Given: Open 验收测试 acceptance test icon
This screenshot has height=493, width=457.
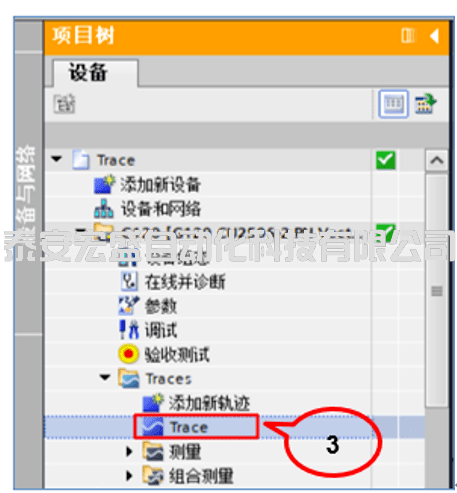Looking at the screenshot, I should coord(128,354).
